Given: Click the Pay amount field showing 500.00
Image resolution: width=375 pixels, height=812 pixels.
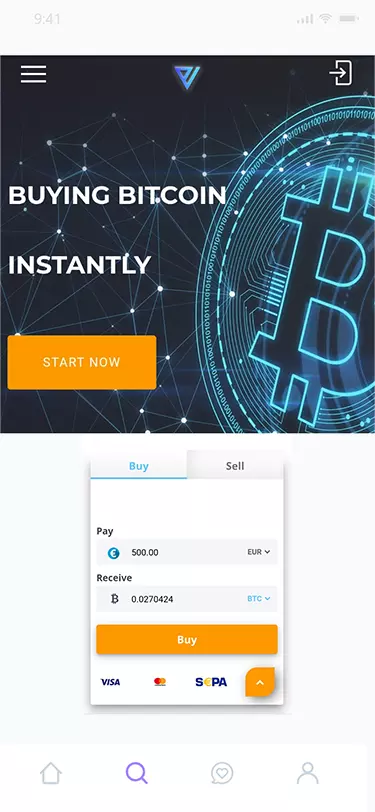Looking at the screenshot, I should [187, 552].
